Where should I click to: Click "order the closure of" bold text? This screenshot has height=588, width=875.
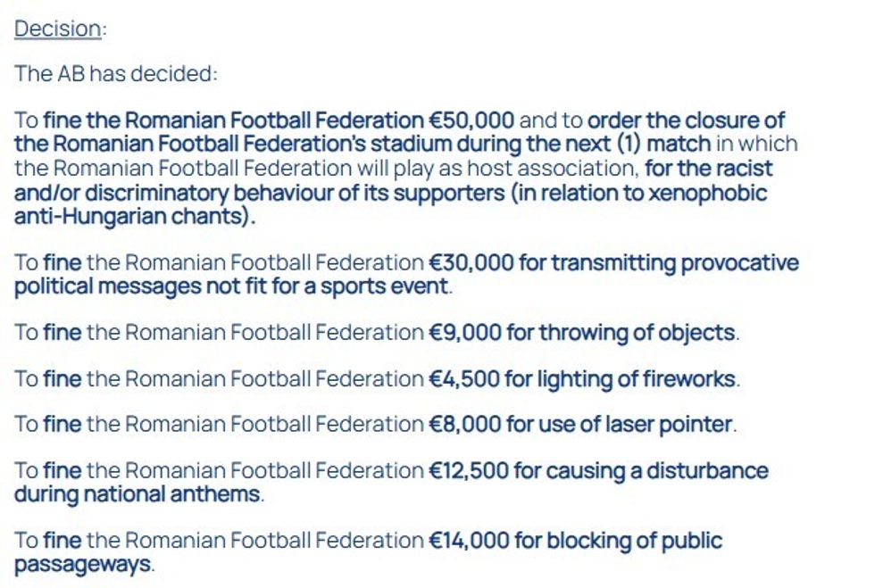[686, 120]
